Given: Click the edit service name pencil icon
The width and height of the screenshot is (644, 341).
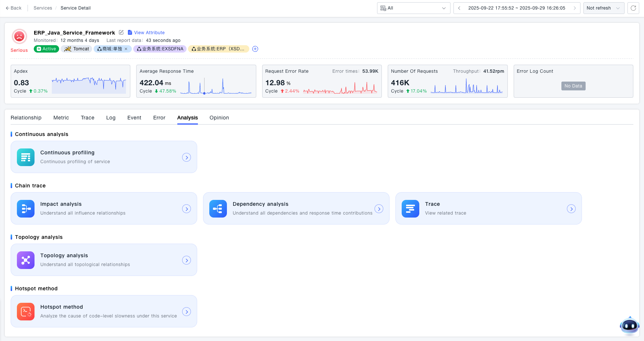Looking at the screenshot, I should 121,32.
